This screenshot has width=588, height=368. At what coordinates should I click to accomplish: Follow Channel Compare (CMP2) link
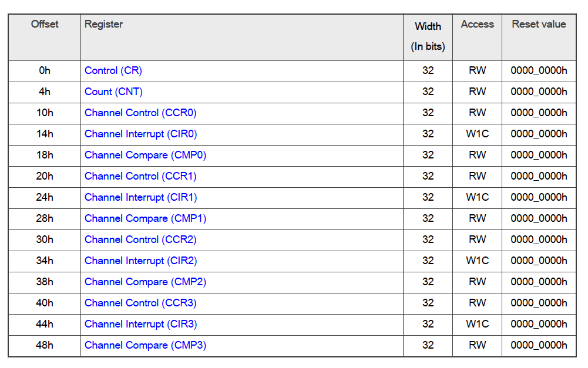146,282
